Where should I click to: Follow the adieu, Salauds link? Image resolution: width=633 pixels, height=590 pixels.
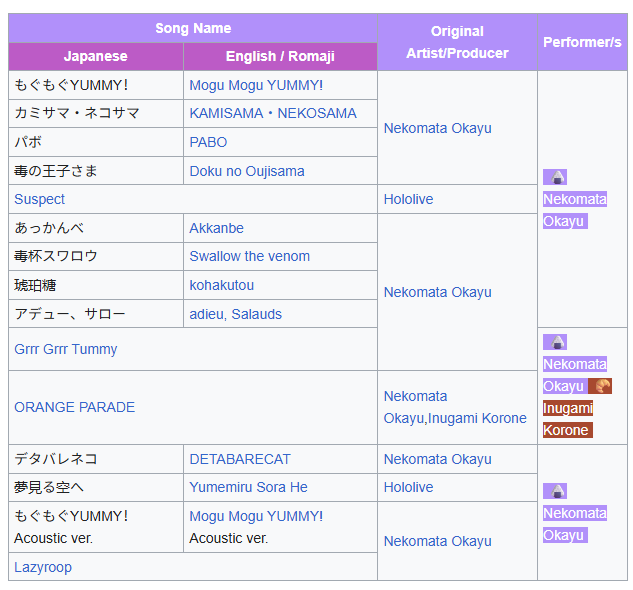tap(235, 314)
